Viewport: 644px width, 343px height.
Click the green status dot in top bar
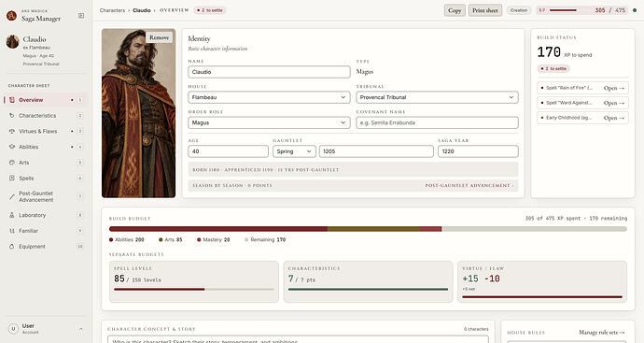(635, 10)
